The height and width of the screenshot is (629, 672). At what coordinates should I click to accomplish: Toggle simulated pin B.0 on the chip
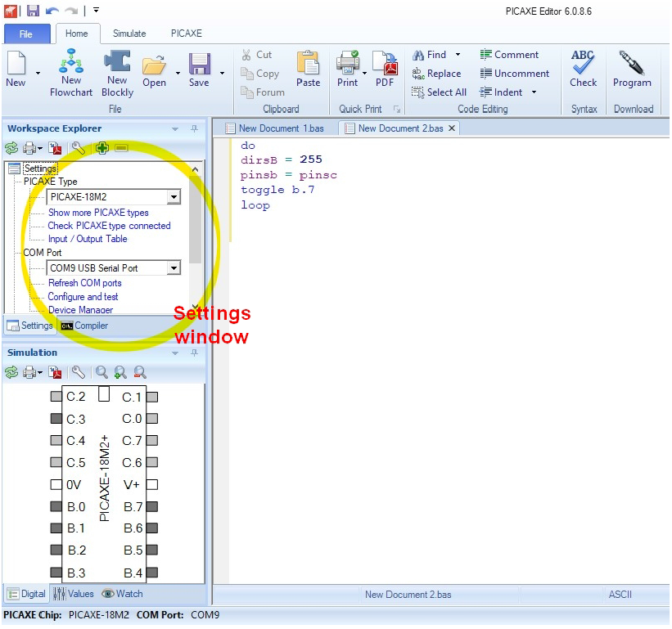pos(56,507)
